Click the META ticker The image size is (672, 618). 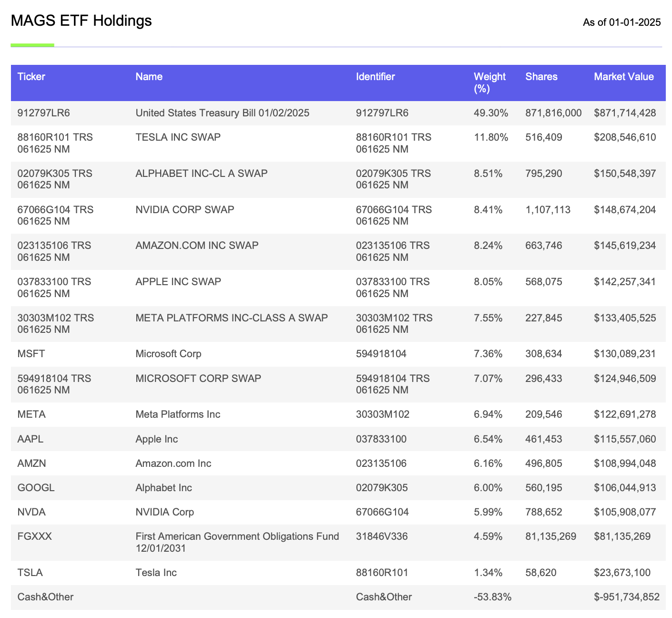(31, 414)
